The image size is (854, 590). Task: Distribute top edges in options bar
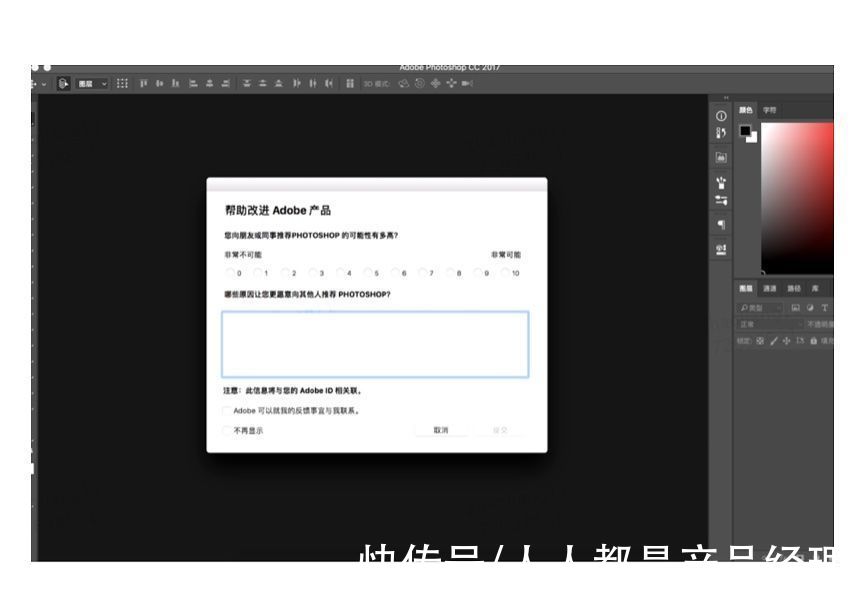click(x=247, y=83)
